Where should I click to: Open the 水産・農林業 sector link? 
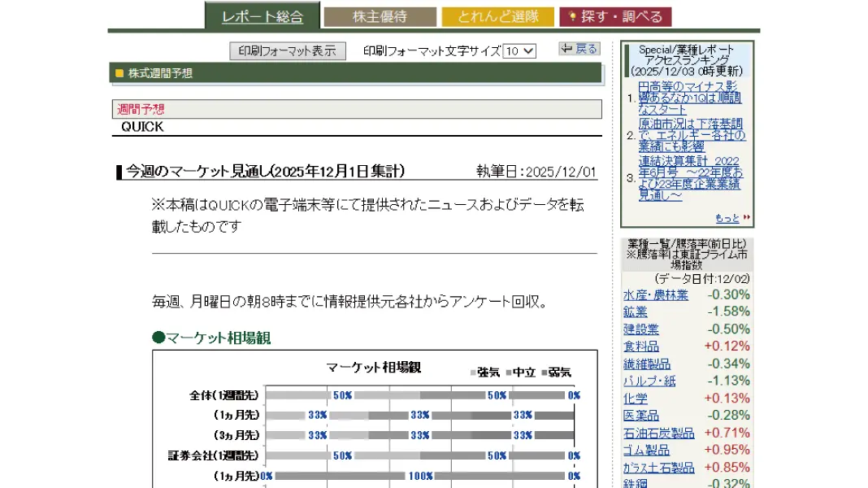(x=655, y=295)
